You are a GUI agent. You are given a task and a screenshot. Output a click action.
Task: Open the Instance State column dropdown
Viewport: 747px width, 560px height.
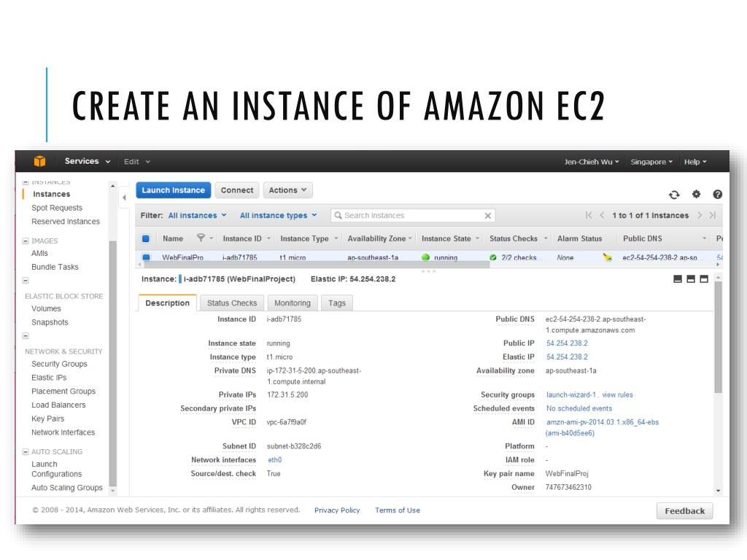point(477,238)
